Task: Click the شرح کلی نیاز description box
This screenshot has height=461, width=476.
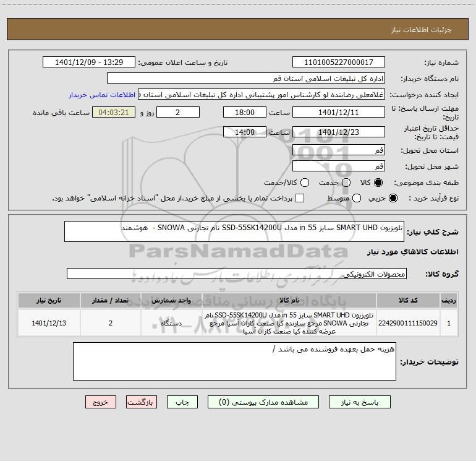Action: pos(234,231)
